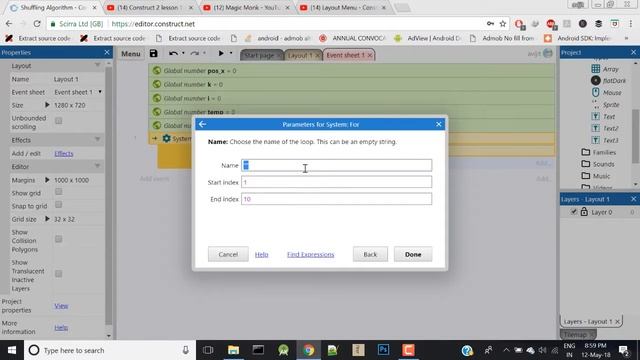Click the End index input field

coord(336,199)
